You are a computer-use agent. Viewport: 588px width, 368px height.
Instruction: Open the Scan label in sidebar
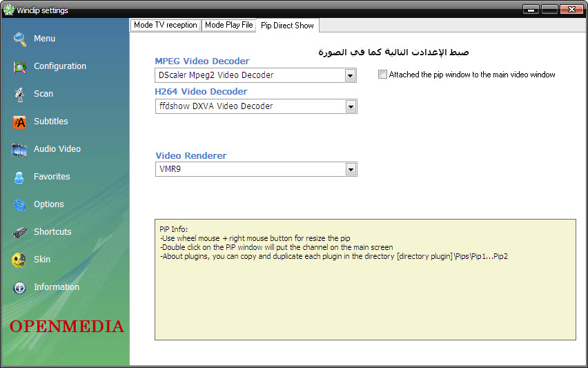(43, 94)
